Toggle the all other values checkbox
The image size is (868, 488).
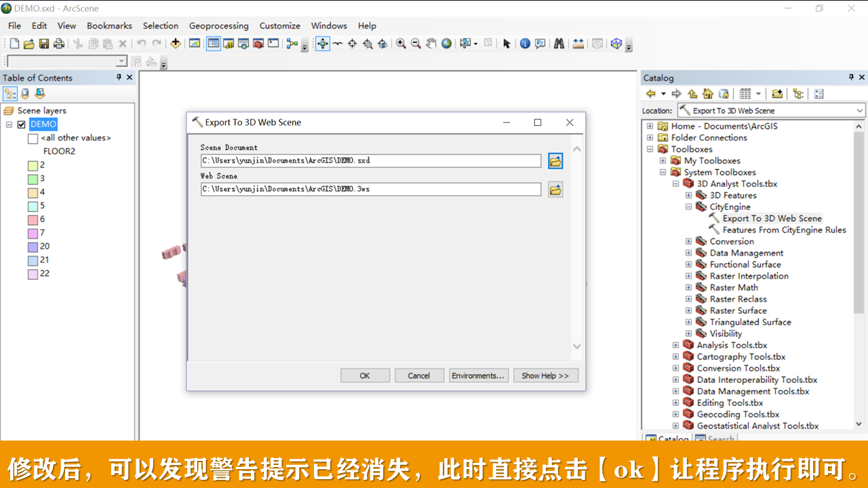click(33, 138)
